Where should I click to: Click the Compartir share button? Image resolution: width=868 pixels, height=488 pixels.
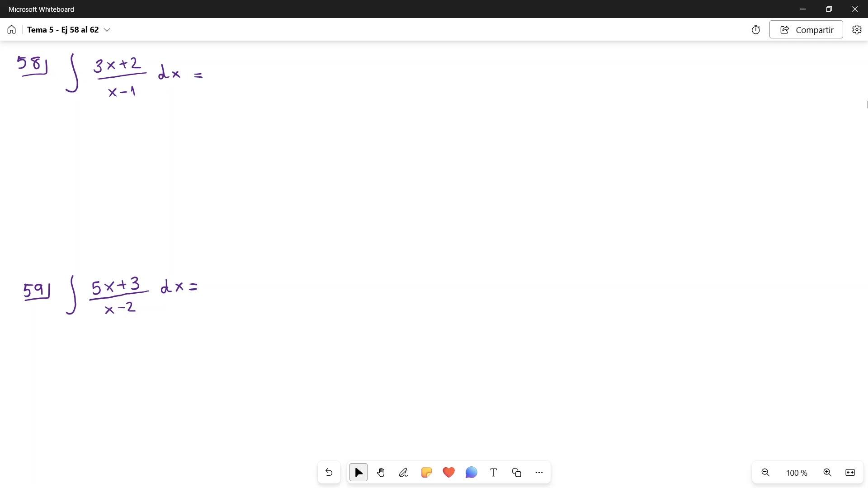tap(806, 30)
